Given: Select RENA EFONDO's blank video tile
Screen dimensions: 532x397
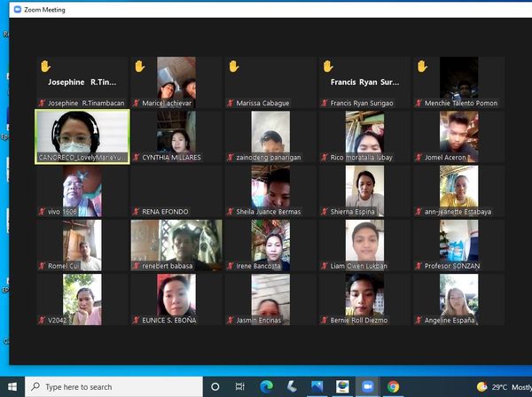Looking at the screenshot, I should click(x=176, y=191).
